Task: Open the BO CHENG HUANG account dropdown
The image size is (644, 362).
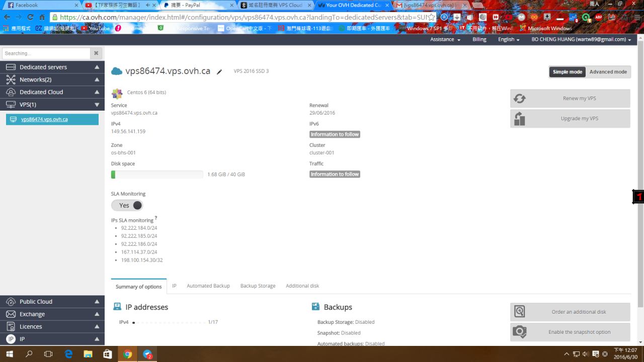Action: 581,39
